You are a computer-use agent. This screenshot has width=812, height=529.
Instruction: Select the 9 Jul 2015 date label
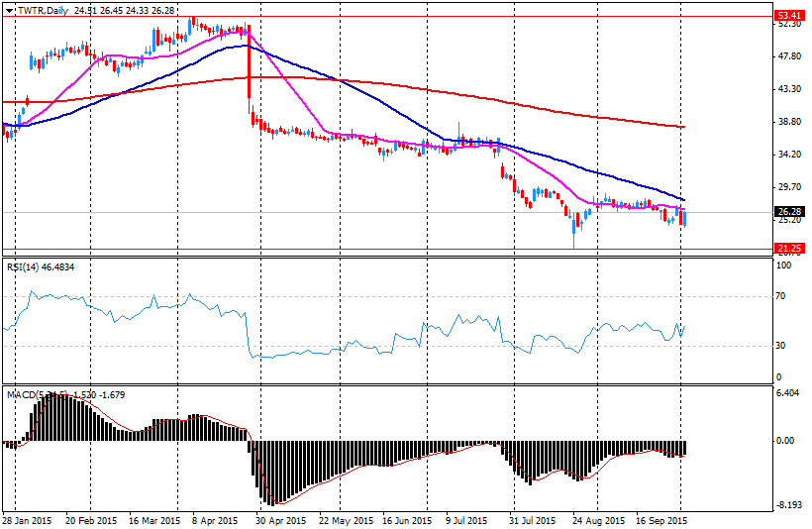[x=466, y=520]
